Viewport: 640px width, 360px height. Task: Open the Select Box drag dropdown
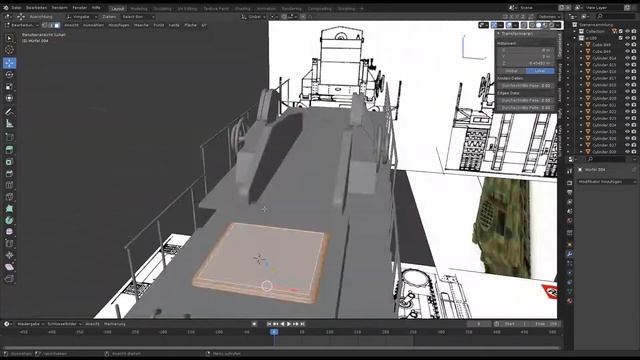point(138,17)
